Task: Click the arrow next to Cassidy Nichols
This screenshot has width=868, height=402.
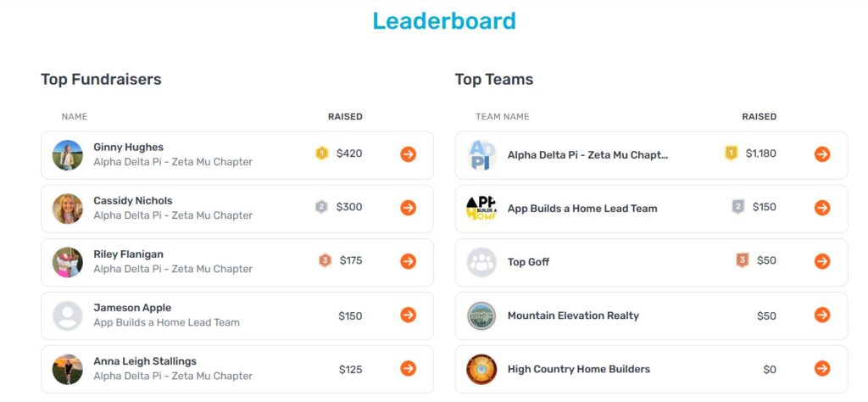Action: (408, 208)
